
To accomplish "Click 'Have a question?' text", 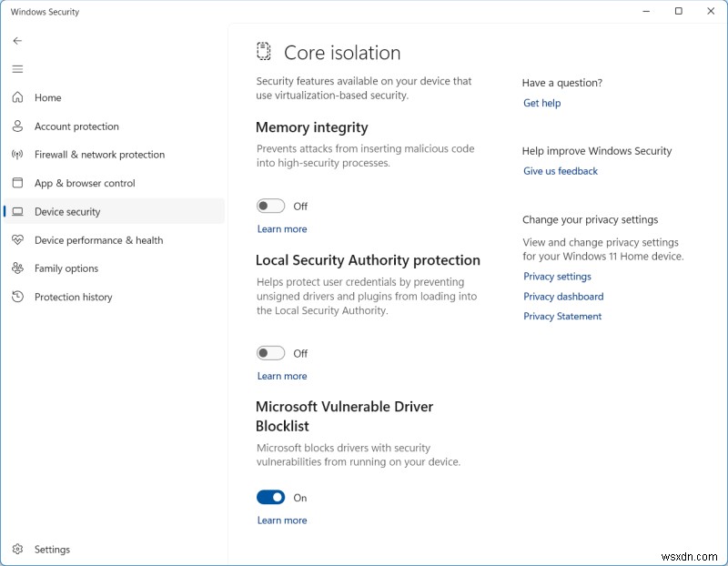I will tap(561, 83).
